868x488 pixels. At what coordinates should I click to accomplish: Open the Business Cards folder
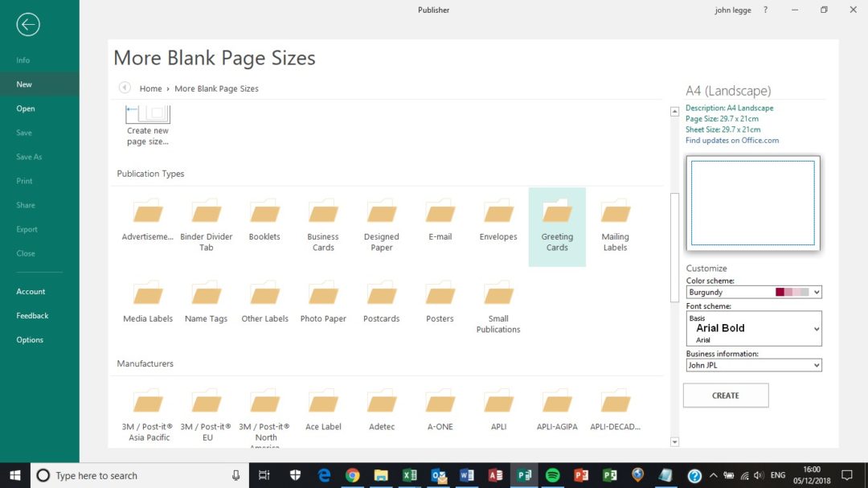323,225
